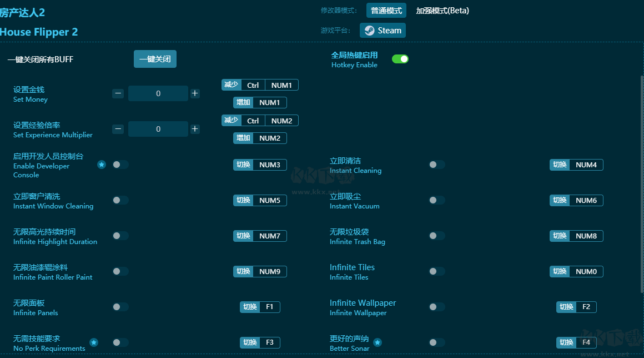Click NUM0 toggle hotkey button
Screen dimensions: 644x358
point(576,271)
